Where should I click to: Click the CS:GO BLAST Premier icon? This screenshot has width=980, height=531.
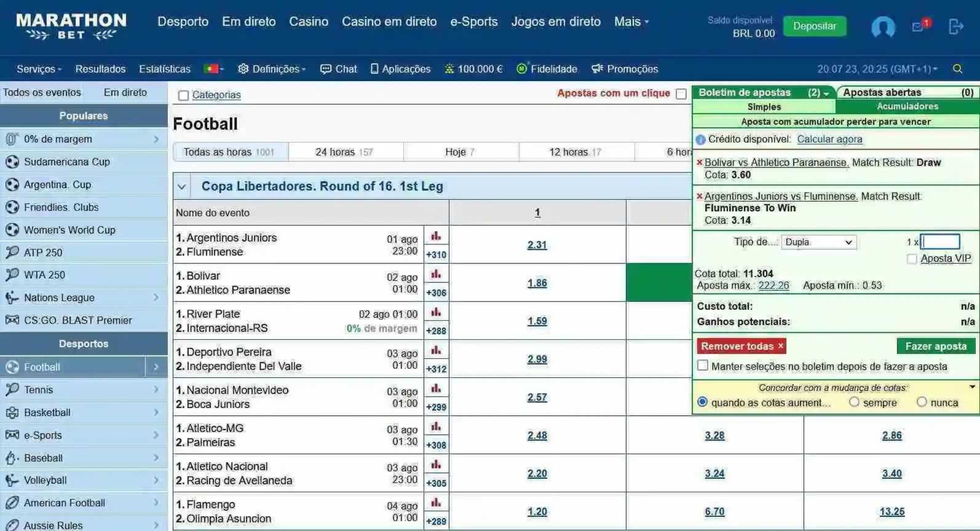12,320
